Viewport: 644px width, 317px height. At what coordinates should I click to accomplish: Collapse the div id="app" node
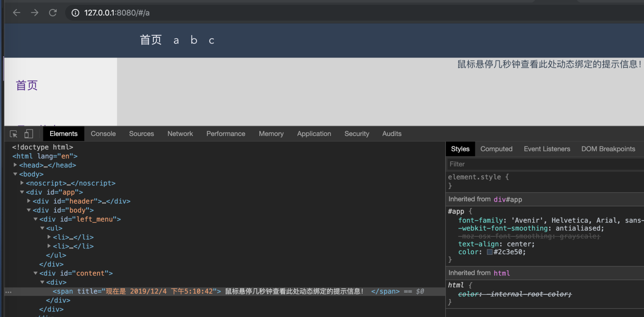[x=22, y=192]
